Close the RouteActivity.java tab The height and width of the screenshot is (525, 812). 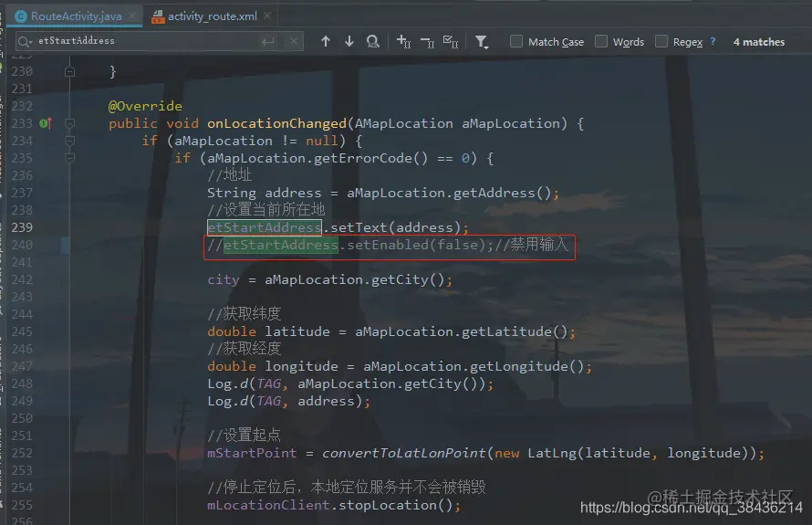[132, 16]
